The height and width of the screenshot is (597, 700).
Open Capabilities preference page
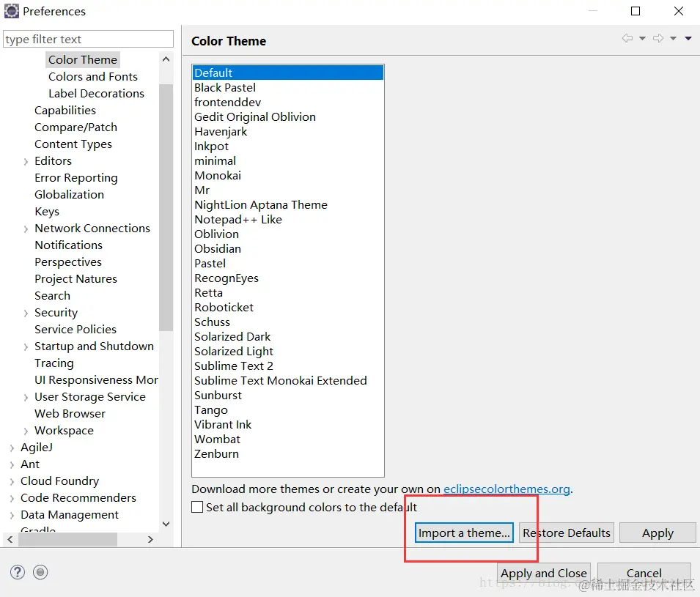click(65, 110)
